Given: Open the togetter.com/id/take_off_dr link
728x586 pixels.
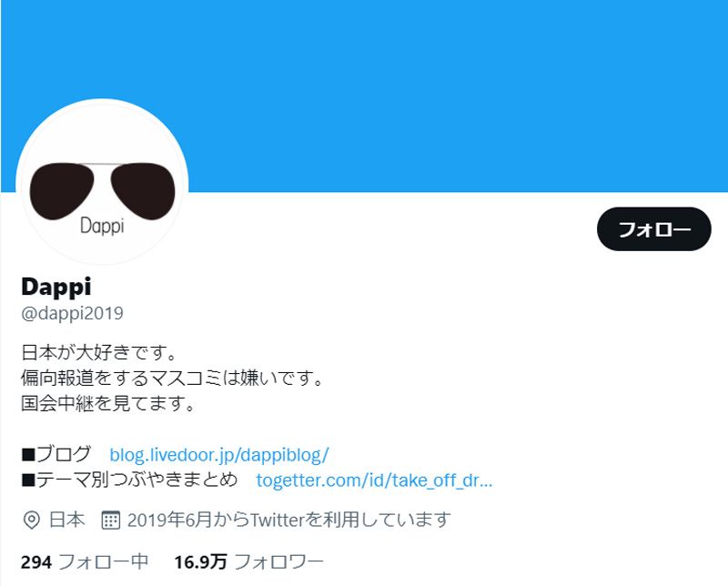Looking at the screenshot, I should click(x=374, y=480).
